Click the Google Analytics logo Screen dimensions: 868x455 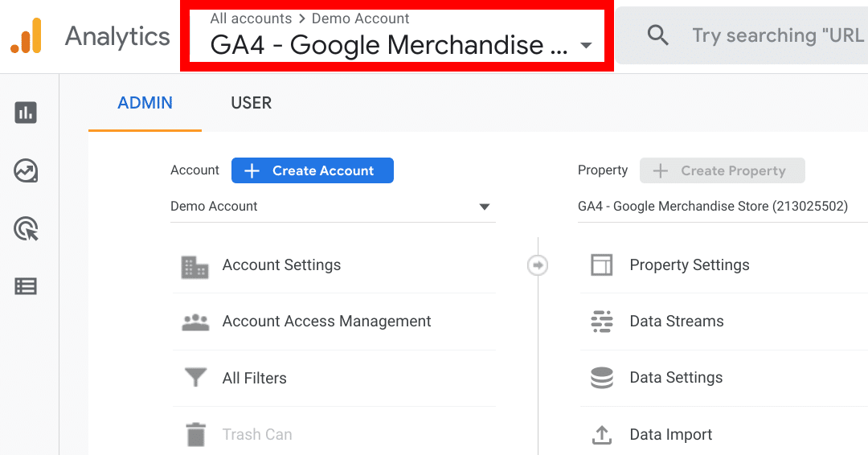[26, 36]
